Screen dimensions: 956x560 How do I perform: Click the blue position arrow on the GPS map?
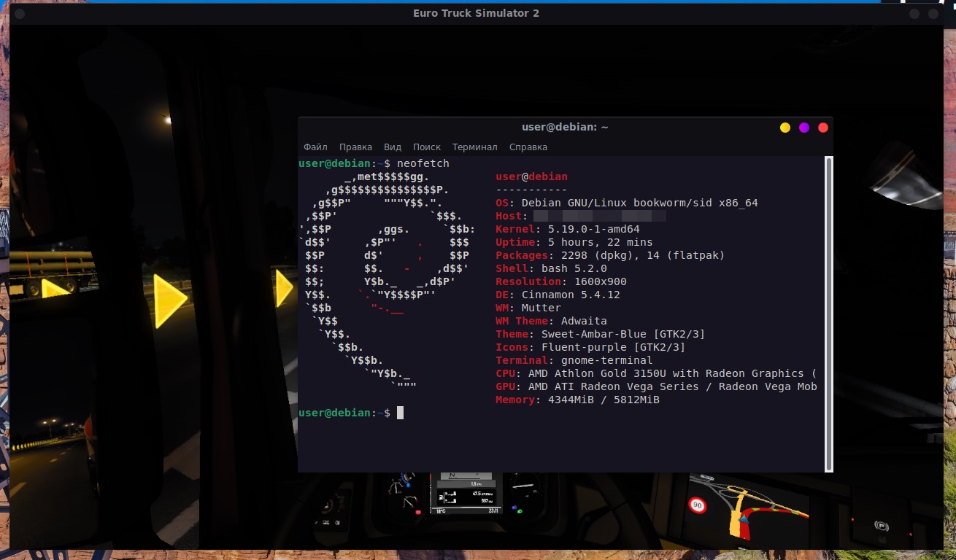(x=744, y=519)
